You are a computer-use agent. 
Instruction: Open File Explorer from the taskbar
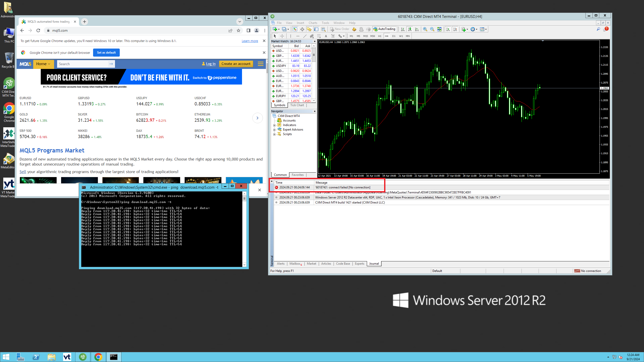click(x=52, y=357)
